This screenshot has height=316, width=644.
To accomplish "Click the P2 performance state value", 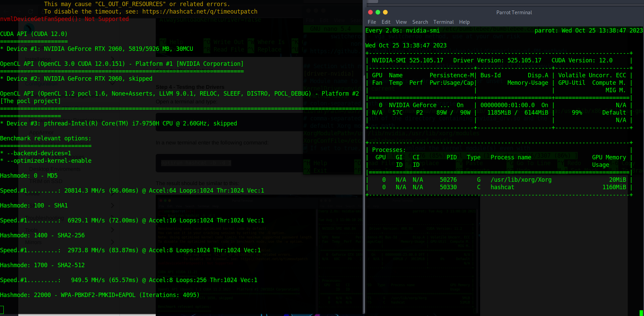I will (x=420, y=113).
